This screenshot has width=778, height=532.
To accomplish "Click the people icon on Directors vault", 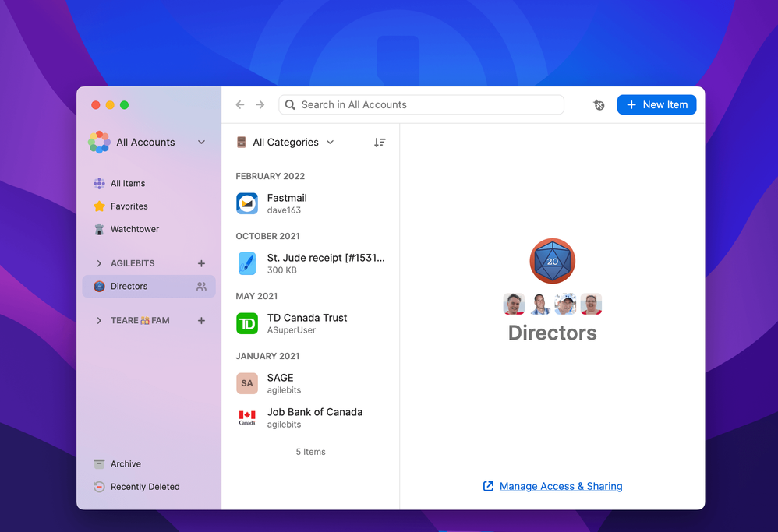I will (x=201, y=287).
